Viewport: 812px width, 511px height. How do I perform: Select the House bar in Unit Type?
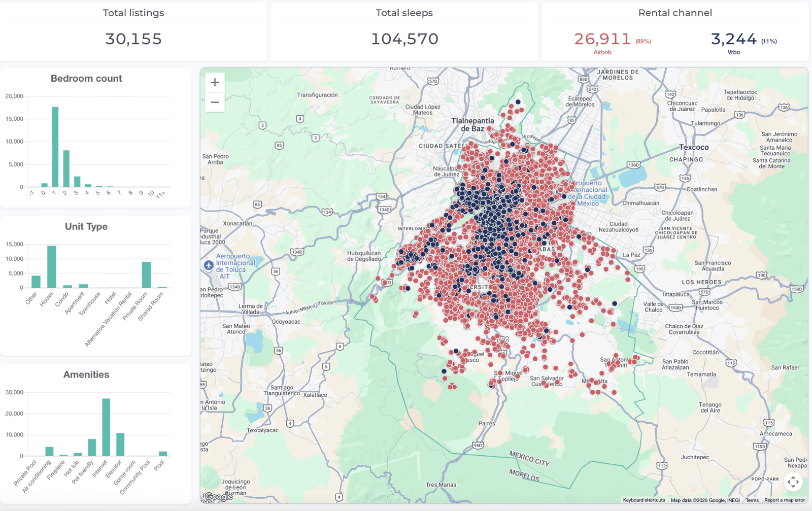pyautogui.click(x=51, y=267)
